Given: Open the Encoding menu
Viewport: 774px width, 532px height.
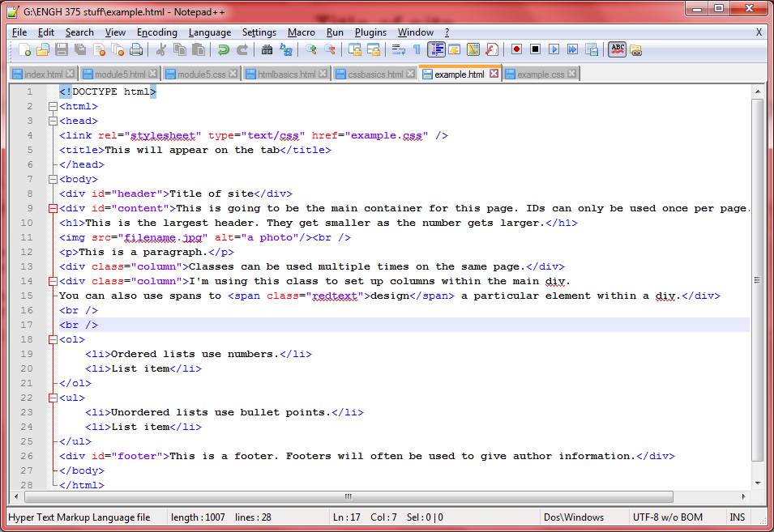Looking at the screenshot, I should point(157,32).
